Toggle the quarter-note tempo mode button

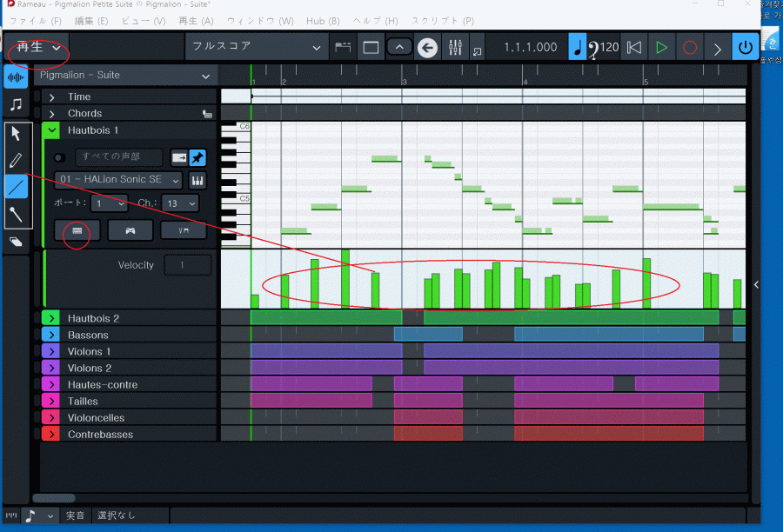point(578,48)
